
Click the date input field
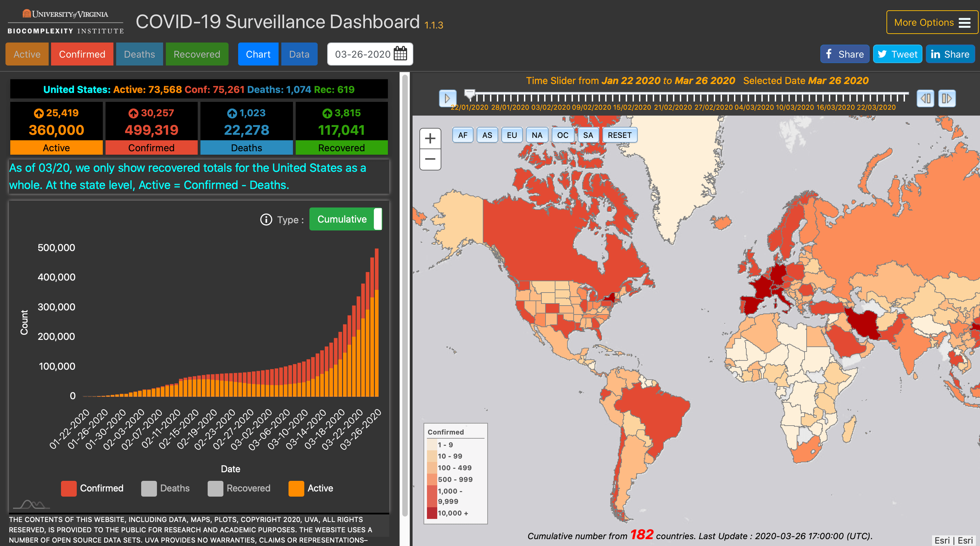pyautogui.click(x=362, y=54)
